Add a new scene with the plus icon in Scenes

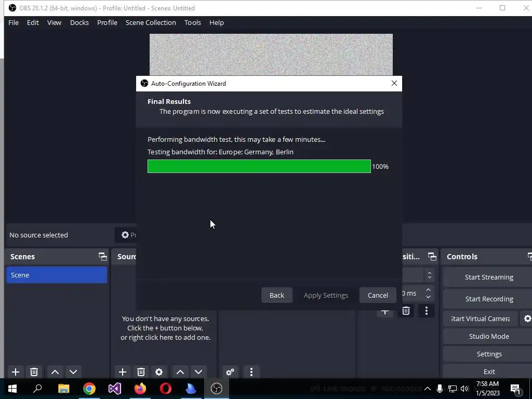point(15,372)
